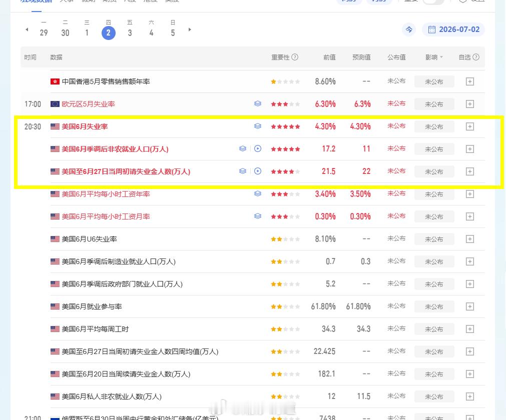Open 中国香港5月零售销售额年率 link
This screenshot has height=420, width=506.
click(106, 81)
